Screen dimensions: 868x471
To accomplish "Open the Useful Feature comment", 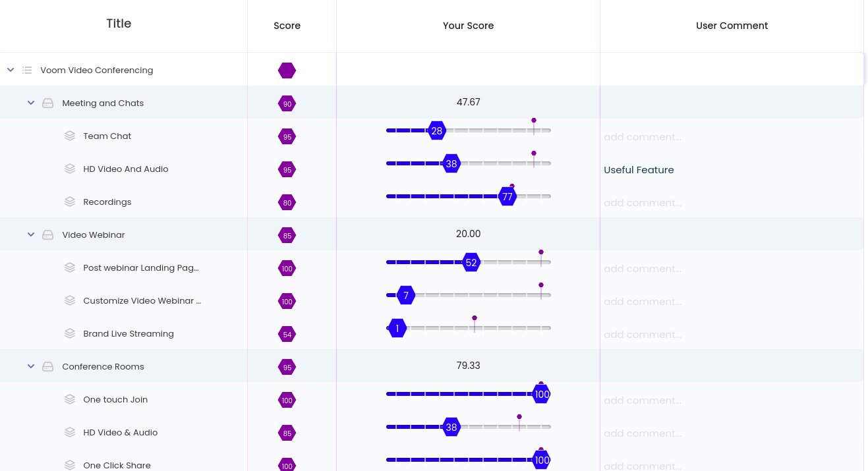I will [x=639, y=170].
